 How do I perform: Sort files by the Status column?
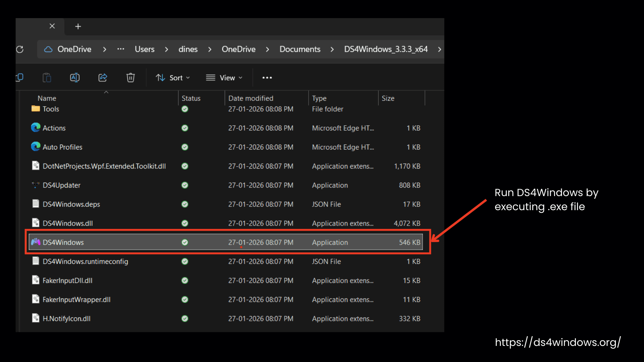pos(191,98)
